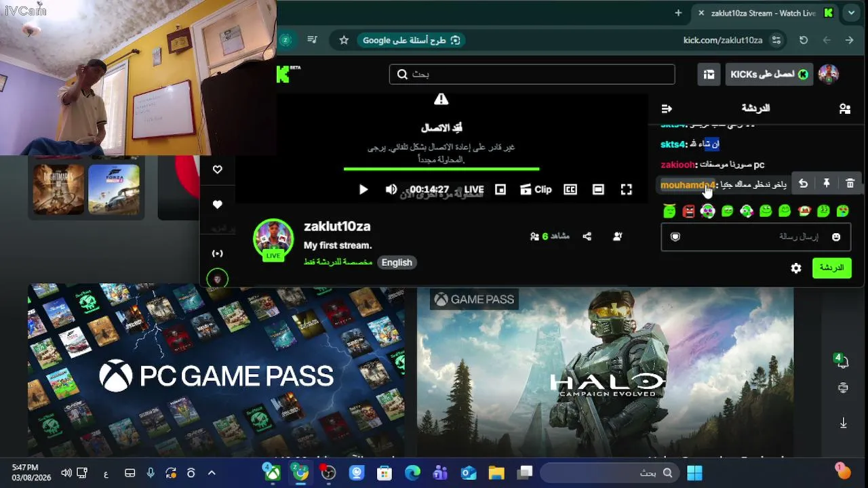Open site information icon in address bar

(776, 40)
